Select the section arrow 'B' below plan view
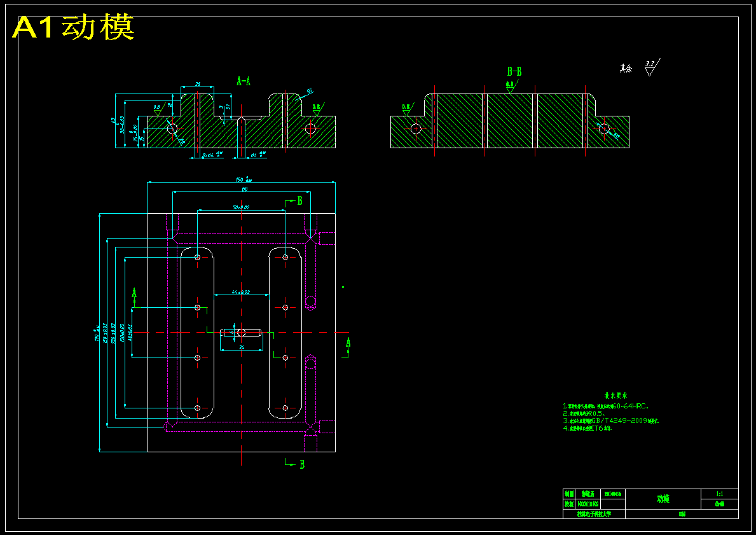This screenshot has width=756, height=535. click(295, 464)
